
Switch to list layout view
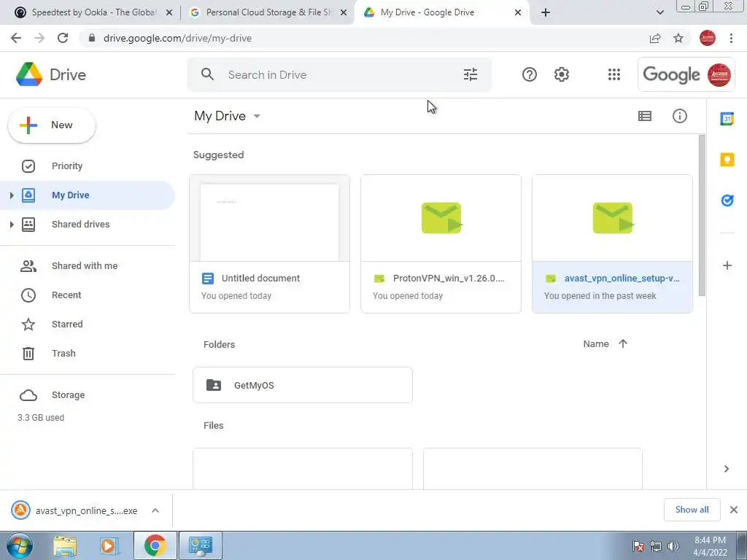[645, 116]
